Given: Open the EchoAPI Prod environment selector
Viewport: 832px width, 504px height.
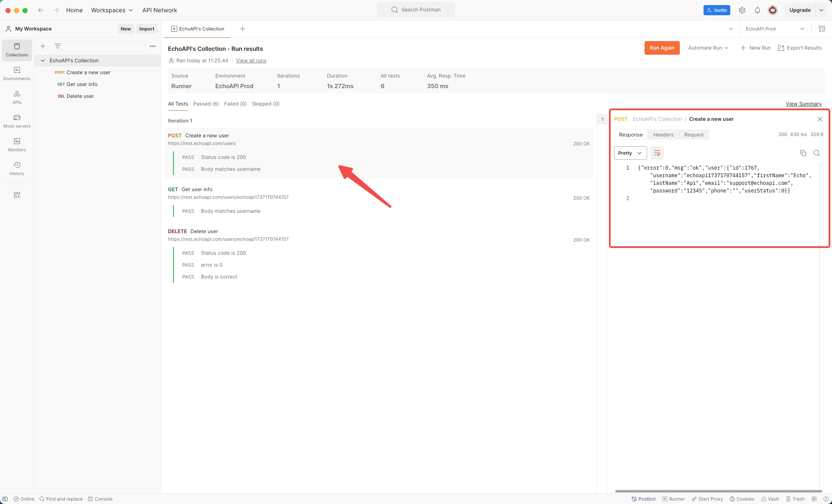Looking at the screenshot, I should pyautogui.click(x=775, y=29).
